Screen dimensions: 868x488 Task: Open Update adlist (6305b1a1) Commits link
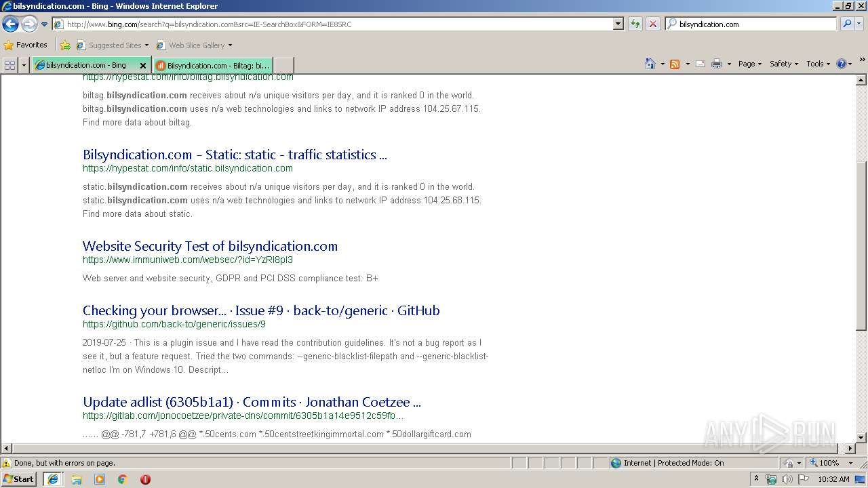click(252, 402)
